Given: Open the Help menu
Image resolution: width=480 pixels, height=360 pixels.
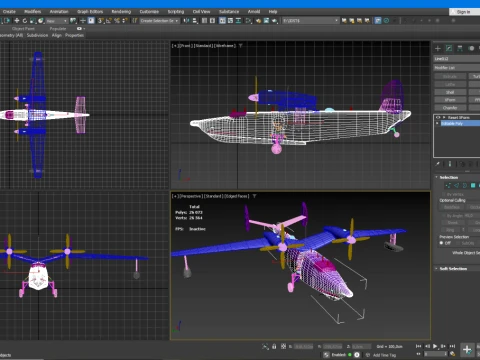Looking at the screenshot, I should pyautogui.click(x=273, y=12).
